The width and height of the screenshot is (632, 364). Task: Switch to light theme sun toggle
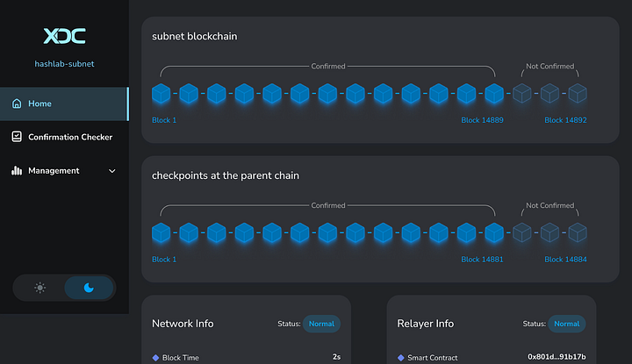point(39,288)
